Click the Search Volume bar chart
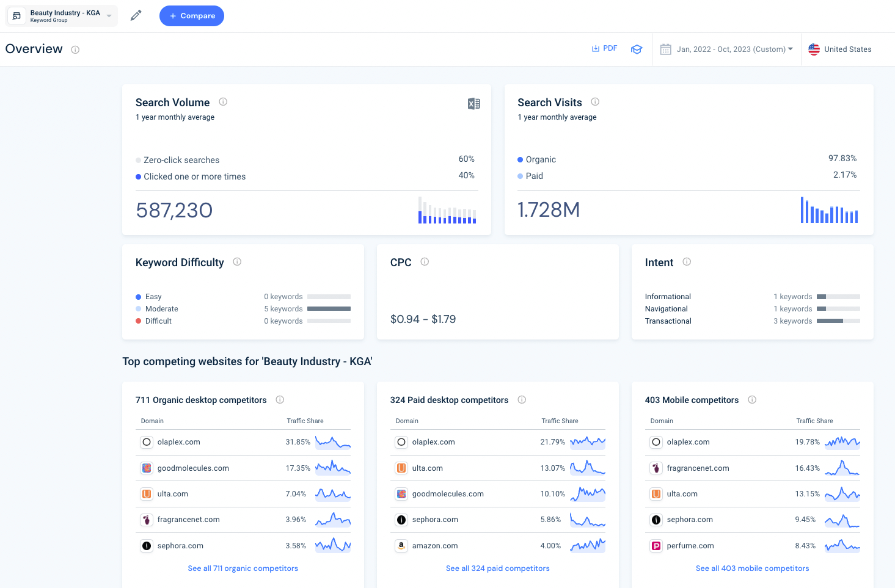This screenshot has height=588, width=895. (x=447, y=210)
